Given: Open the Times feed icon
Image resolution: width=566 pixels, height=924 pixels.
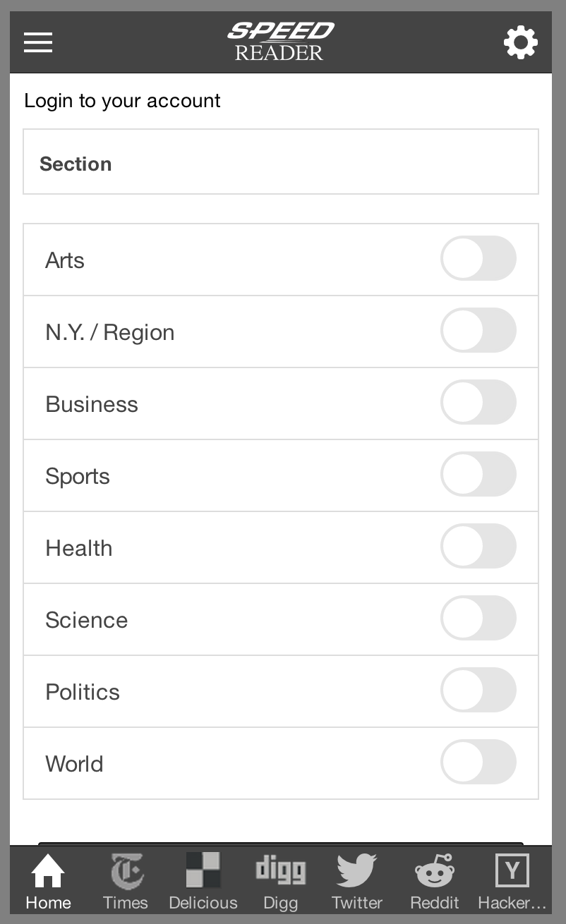Looking at the screenshot, I should point(126,870).
